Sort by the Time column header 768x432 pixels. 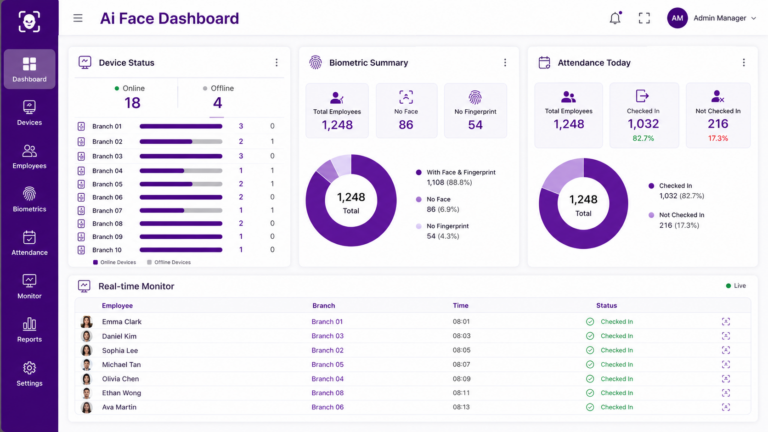[x=460, y=306]
